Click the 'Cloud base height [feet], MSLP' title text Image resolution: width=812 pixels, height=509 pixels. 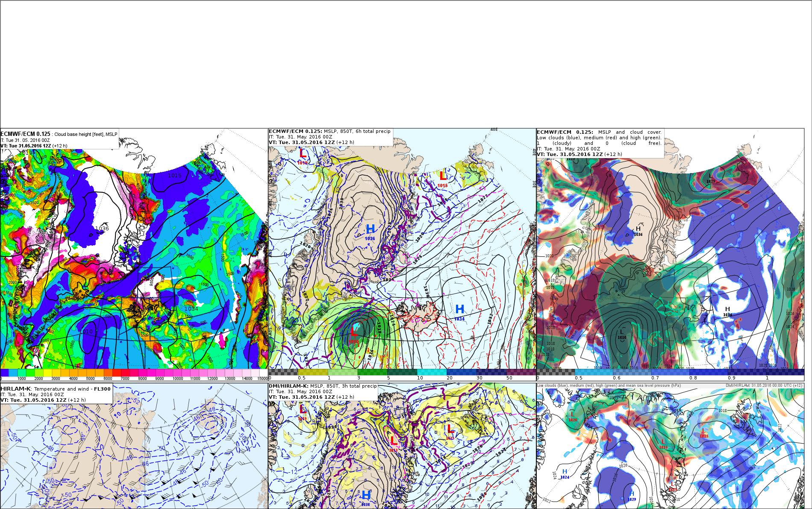[85, 134]
